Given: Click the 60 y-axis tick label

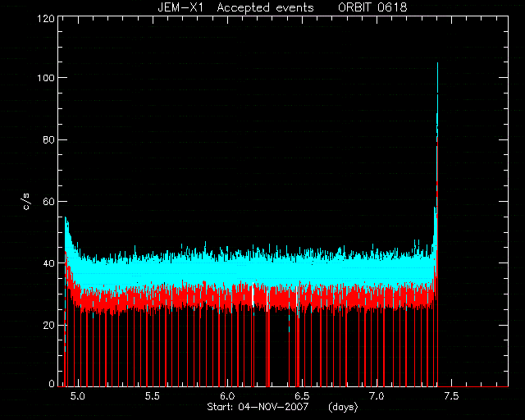Looking at the screenshot, I should pyautogui.click(x=49, y=202).
